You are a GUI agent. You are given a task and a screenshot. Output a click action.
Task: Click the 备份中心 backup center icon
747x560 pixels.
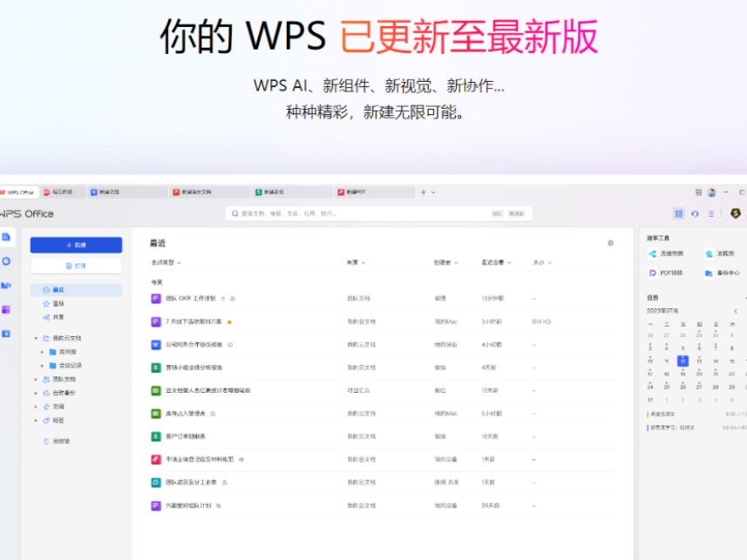coord(709,273)
